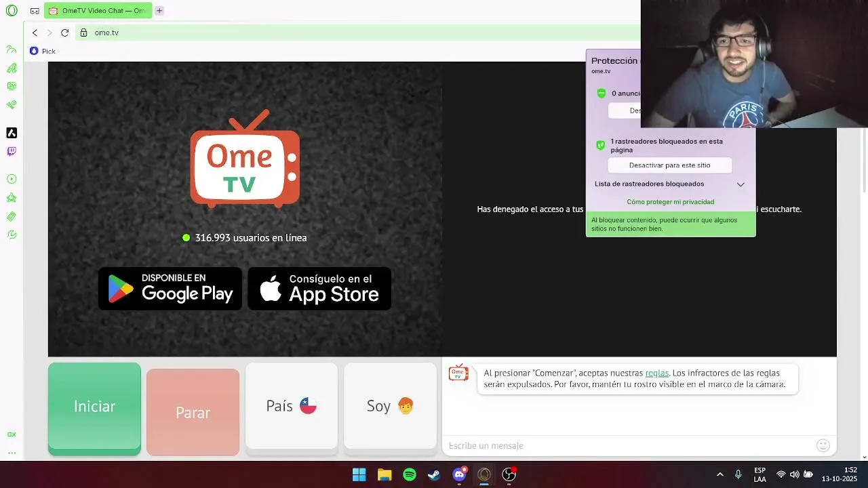Open the ESP LAA language switcher
Image resolution: width=868 pixels, height=488 pixels.
tap(760, 474)
